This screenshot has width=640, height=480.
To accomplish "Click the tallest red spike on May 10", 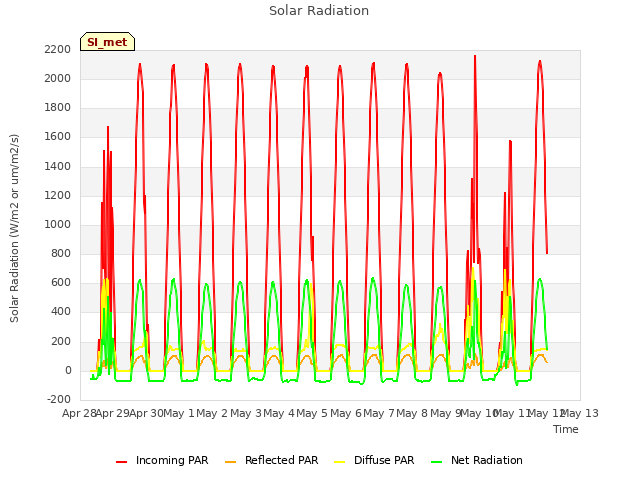I will [475, 56].
